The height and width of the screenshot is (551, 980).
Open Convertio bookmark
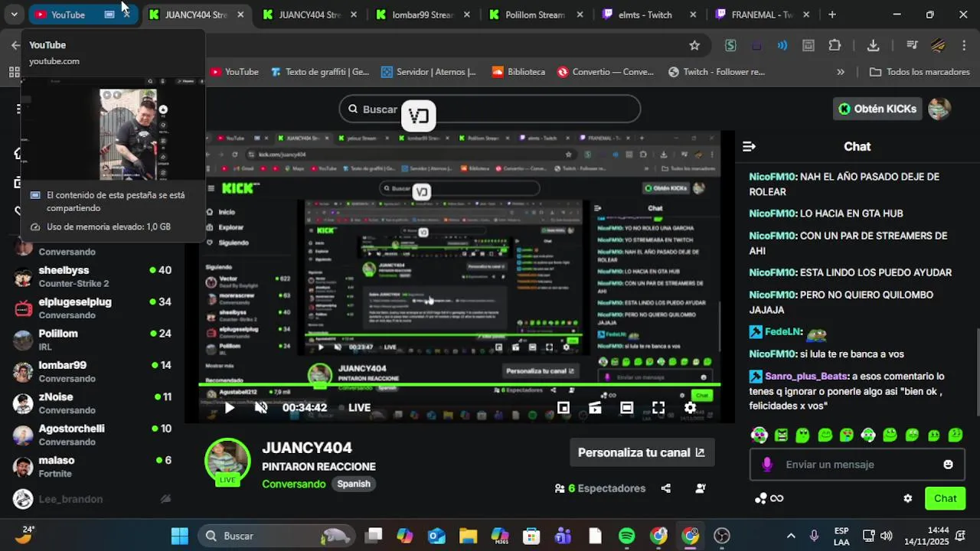pos(606,72)
